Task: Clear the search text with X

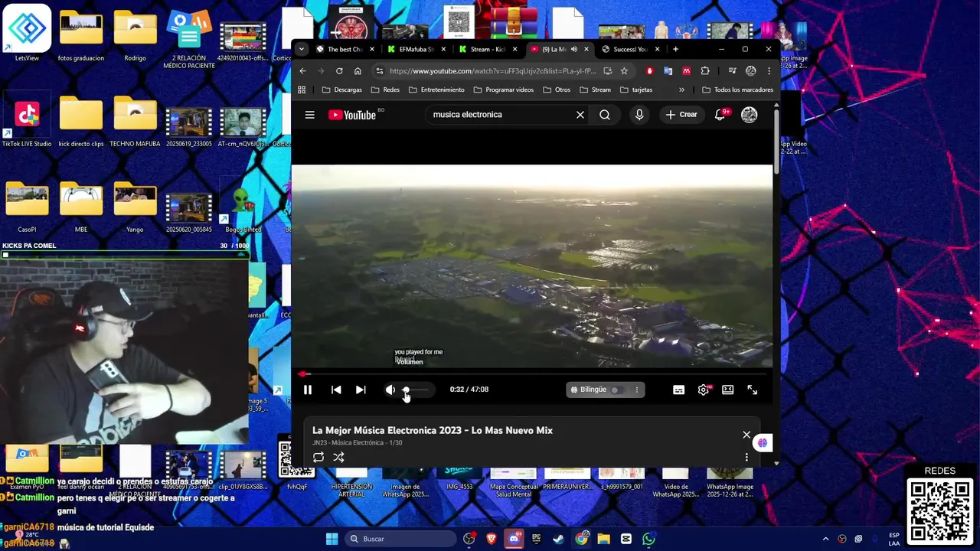Action: (580, 115)
